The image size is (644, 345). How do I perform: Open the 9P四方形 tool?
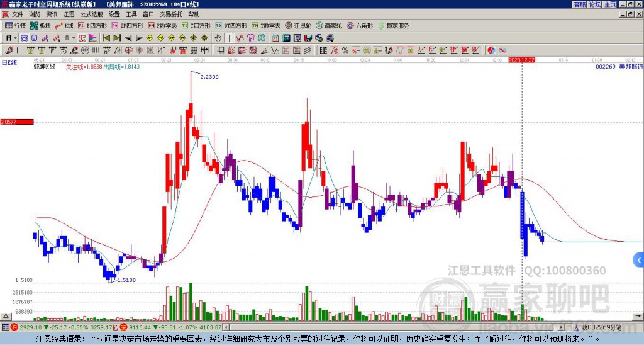point(127,25)
